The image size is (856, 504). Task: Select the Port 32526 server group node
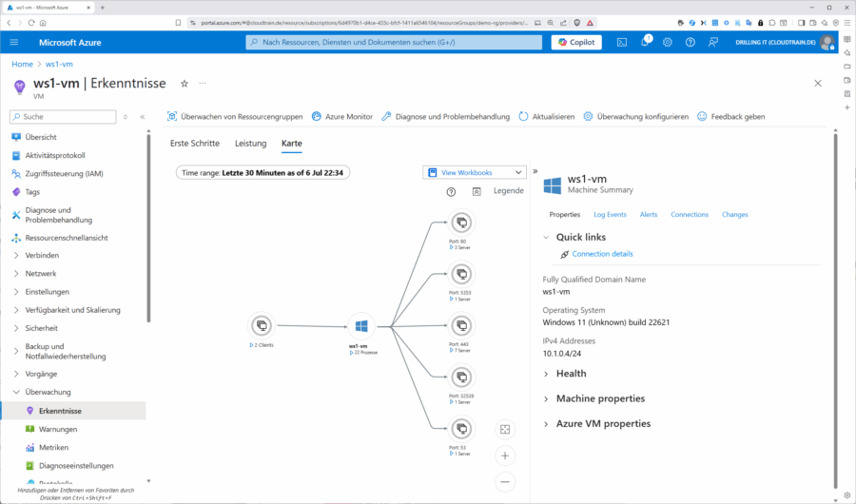(462, 377)
